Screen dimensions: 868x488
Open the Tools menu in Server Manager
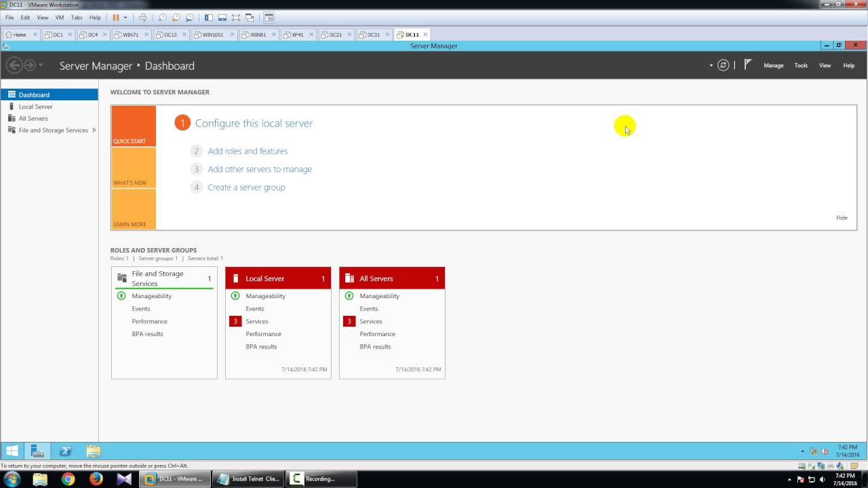(801, 66)
